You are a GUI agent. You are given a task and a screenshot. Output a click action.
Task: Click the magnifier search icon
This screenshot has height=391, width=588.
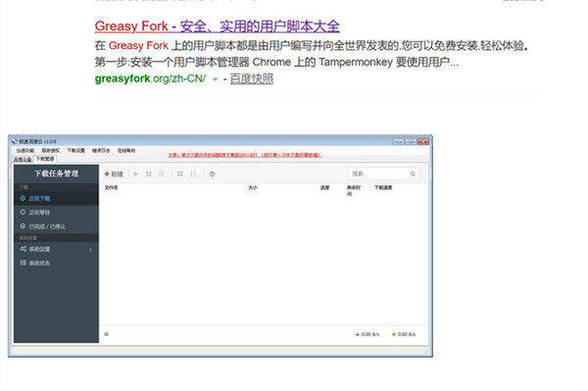[x=413, y=173]
